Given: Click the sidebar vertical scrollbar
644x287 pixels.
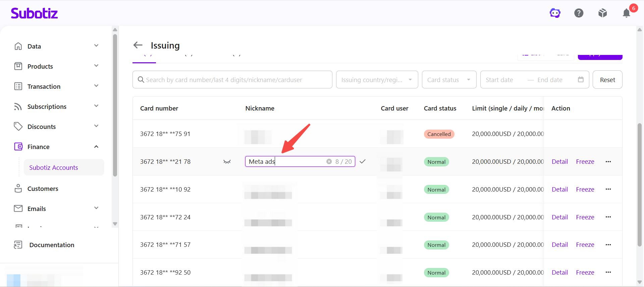Looking at the screenshot, I should [115, 105].
